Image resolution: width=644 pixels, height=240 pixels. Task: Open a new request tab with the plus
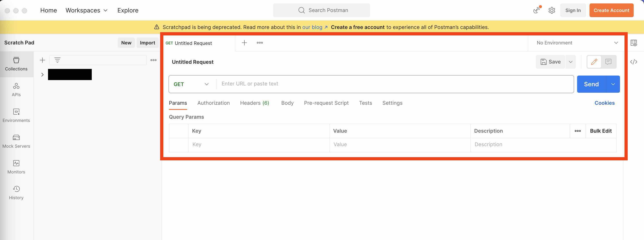click(244, 43)
